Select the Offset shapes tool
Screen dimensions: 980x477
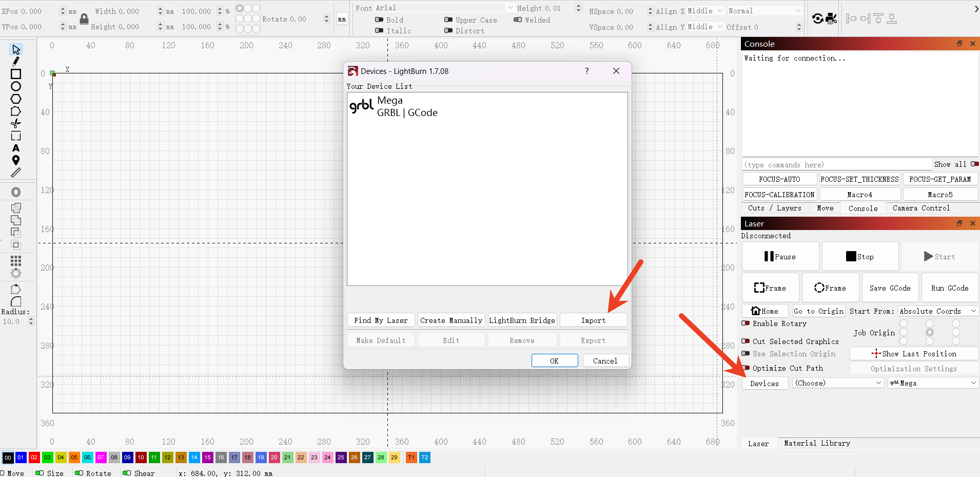point(16,192)
